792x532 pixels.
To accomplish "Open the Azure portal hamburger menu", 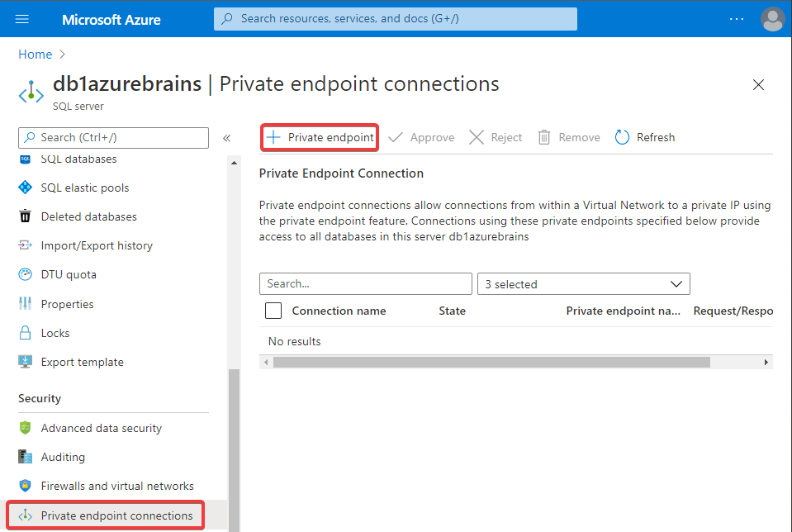I will [x=21, y=19].
